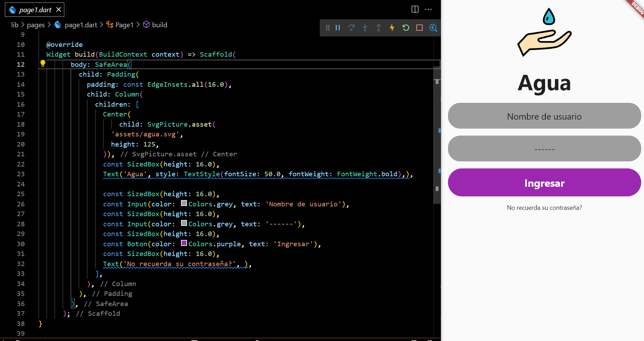Step Out of the current function
The image size is (644, 341).
tap(378, 28)
